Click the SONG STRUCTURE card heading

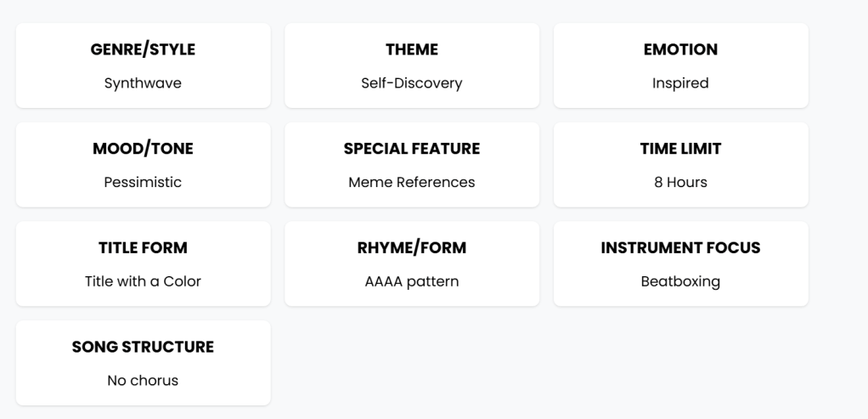pos(143,347)
